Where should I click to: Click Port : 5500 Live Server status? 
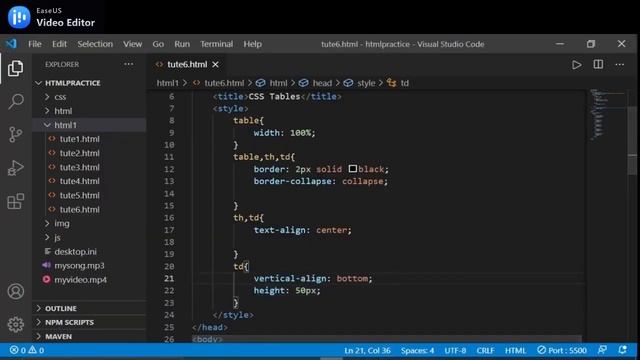(x=562, y=350)
